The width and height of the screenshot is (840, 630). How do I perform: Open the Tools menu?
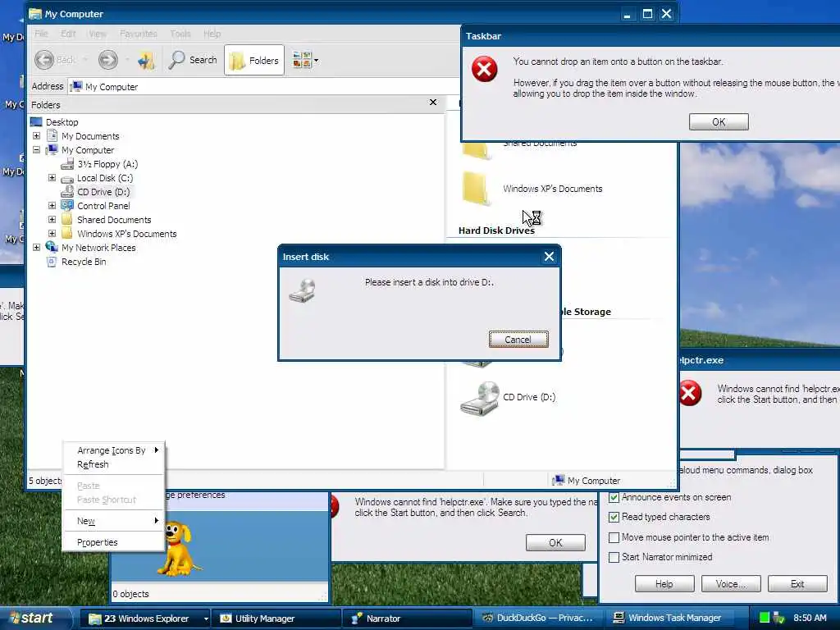tap(180, 34)
